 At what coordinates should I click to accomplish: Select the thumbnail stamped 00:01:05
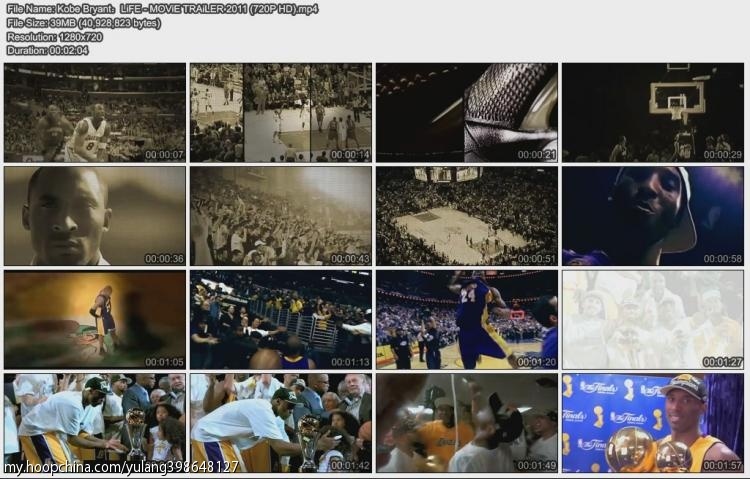pos(95,320)
